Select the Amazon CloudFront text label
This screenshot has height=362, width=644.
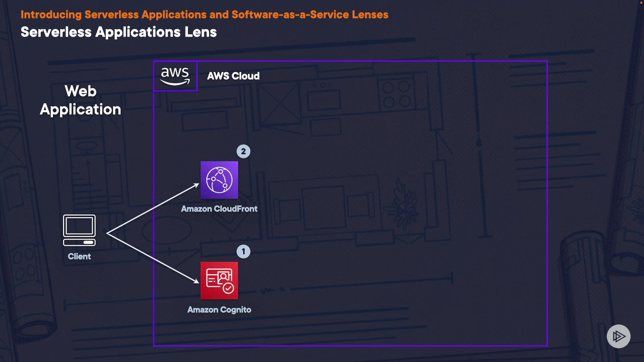pos(219,209)
